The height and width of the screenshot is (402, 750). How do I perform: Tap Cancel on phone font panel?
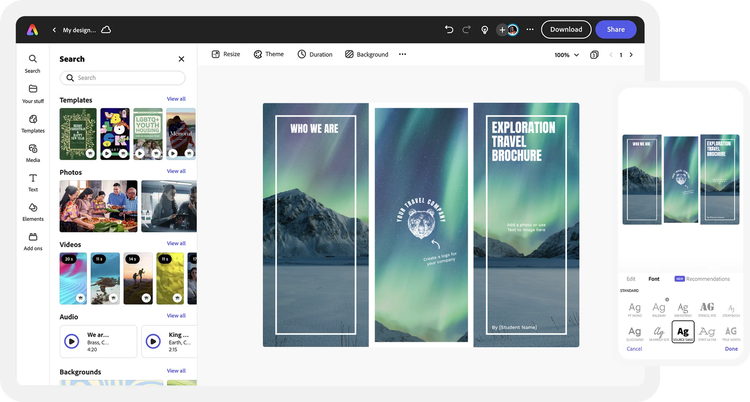pyautogui.click(x=634, y=349)
